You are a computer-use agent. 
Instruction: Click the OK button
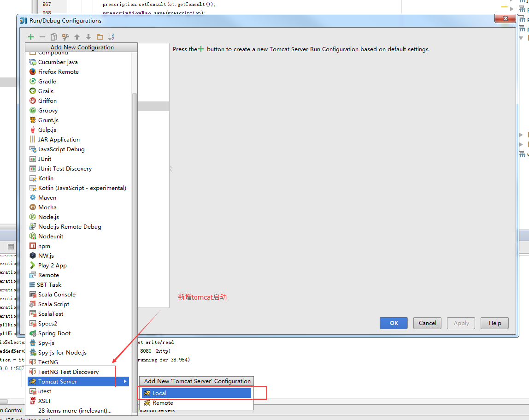(394, 323)
